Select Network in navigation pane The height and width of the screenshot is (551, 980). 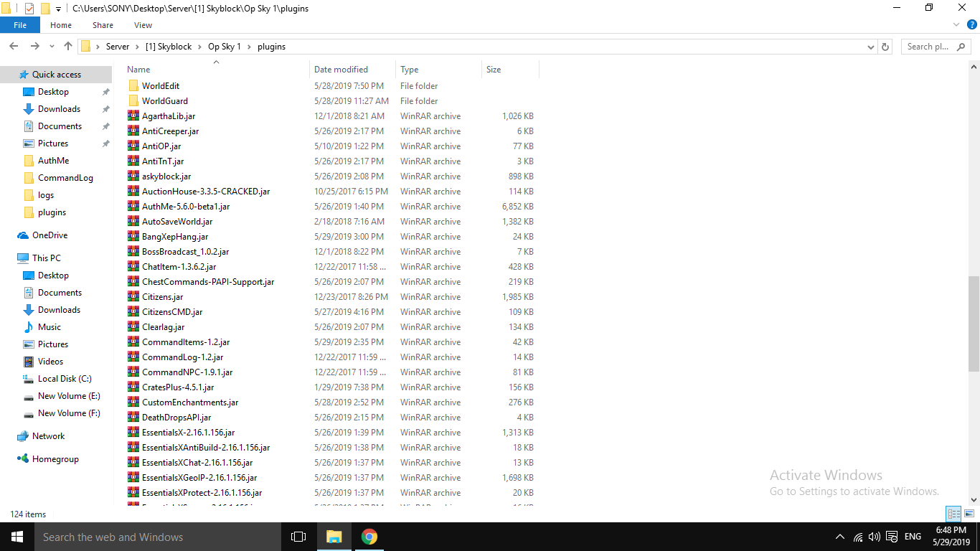click(48, 436)
